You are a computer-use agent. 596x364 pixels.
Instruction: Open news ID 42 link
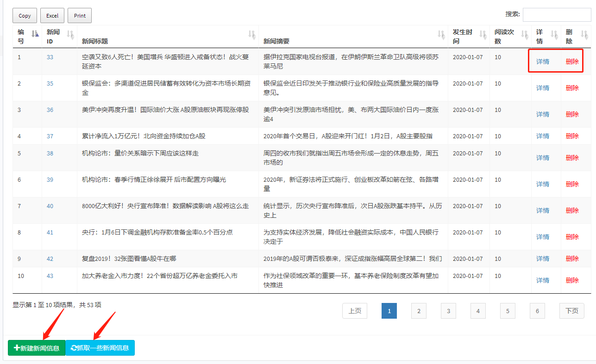point(50,259)
